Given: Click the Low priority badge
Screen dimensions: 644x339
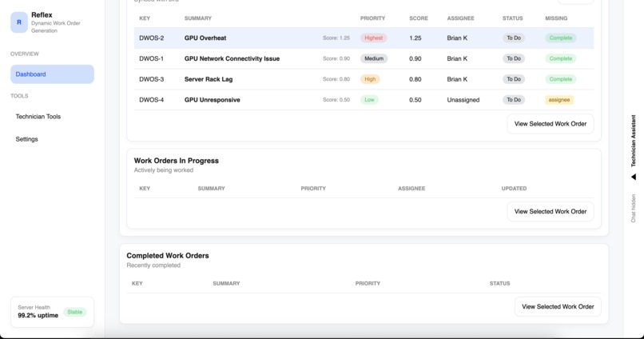Looking at the screenshot, I should (x=369, y=100).
